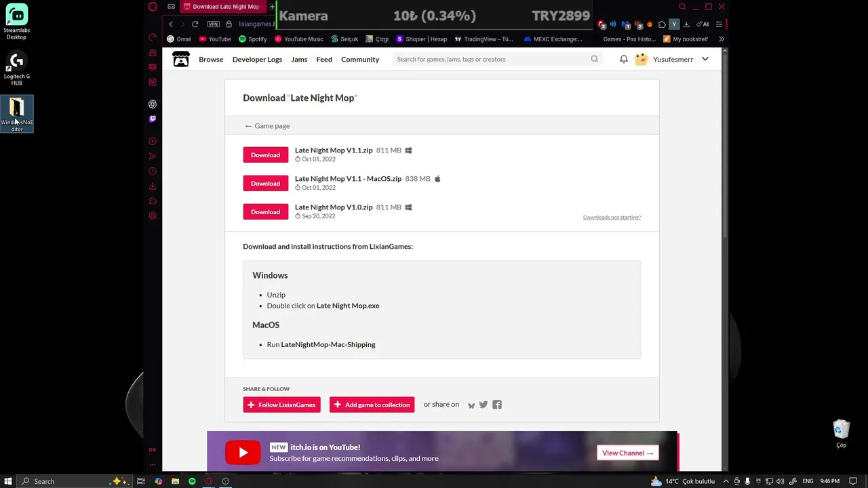Open Twitch from the Opera sidebar
The height and width of the screenshot is (488, 868).
click(153, 119)
